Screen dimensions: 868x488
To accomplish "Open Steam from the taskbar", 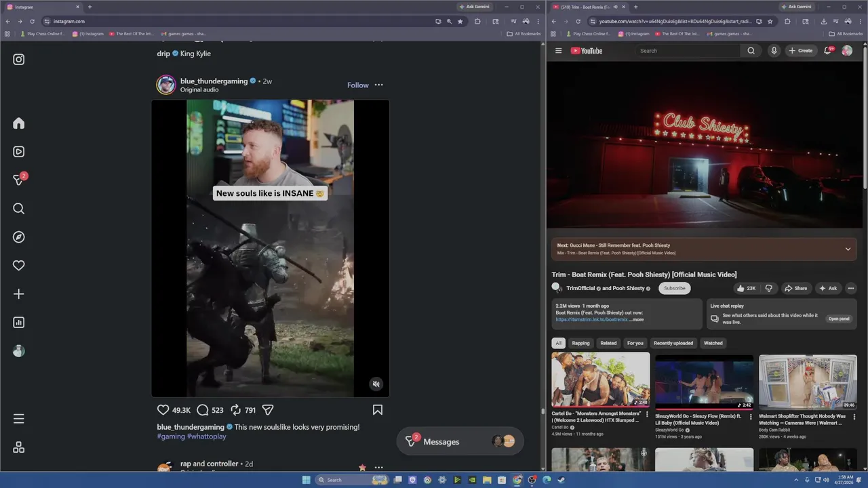I will pos(561,480).
